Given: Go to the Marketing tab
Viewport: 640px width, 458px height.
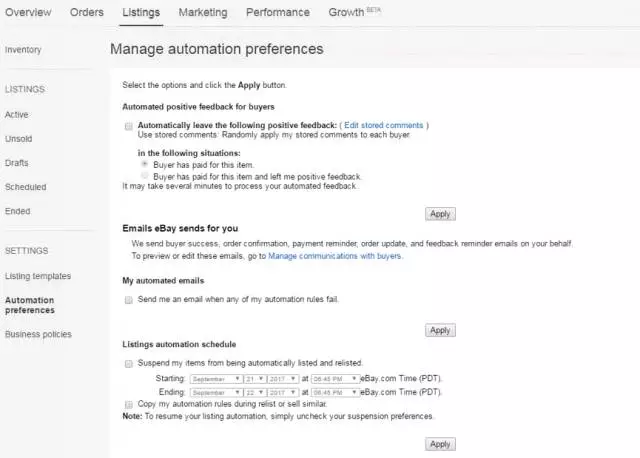Looking at the screenshot, I should 203,12.
